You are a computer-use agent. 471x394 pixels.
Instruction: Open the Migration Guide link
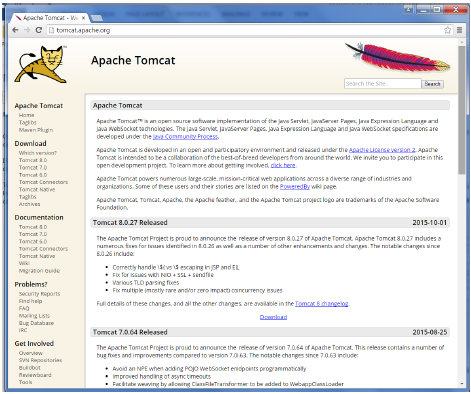pyautogui.click(x=39, y=271)
